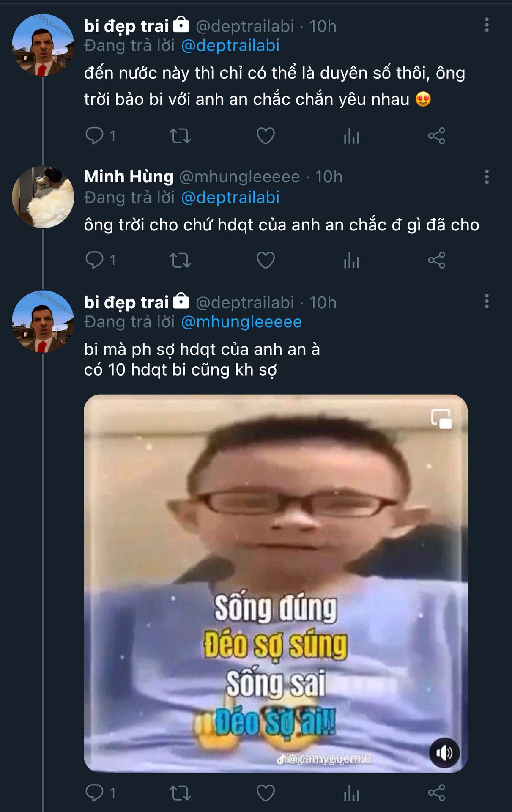Open the @mhungleeeee mention link
This screenshot has width=512, height=812.
[x=241, y=322]
